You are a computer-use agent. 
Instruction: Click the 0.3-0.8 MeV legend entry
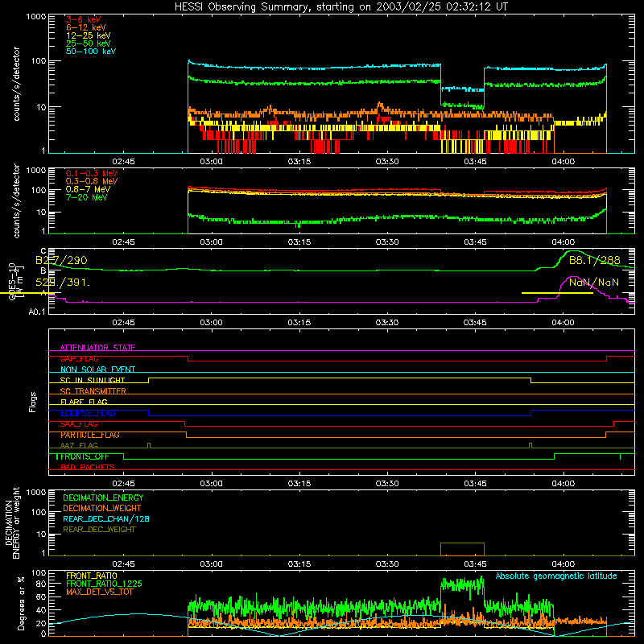[x=91, y=181]
